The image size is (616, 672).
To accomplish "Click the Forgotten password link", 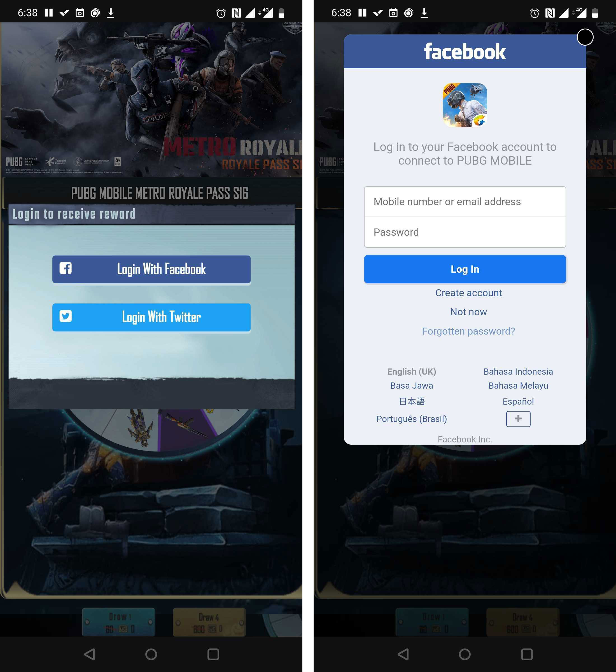I will coord(468,331).
